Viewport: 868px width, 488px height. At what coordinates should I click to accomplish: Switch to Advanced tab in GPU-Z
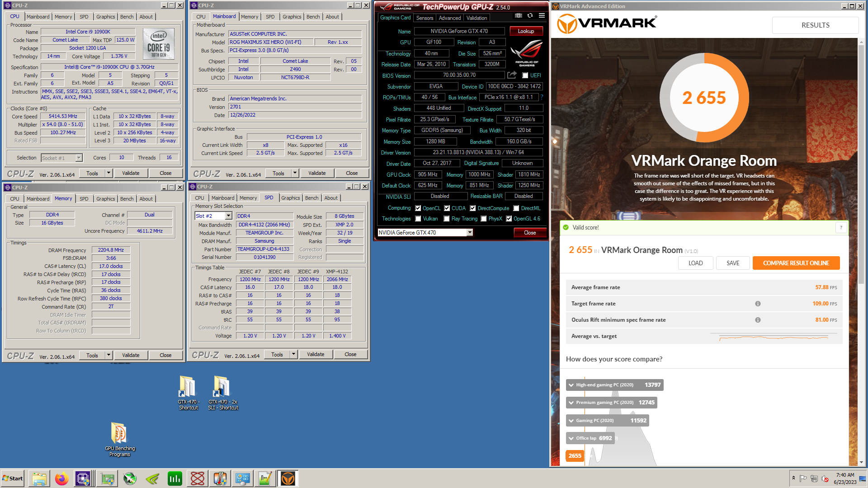point(450,18)
